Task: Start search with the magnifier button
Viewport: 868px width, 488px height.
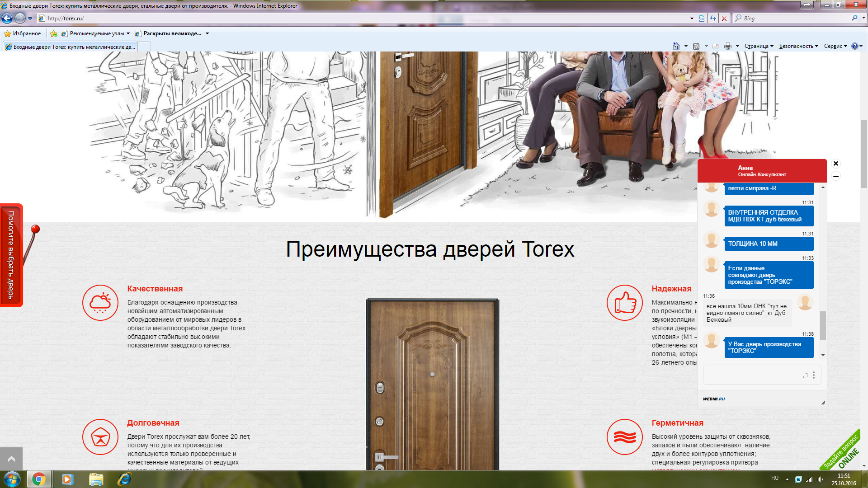Action: (854, 18)
